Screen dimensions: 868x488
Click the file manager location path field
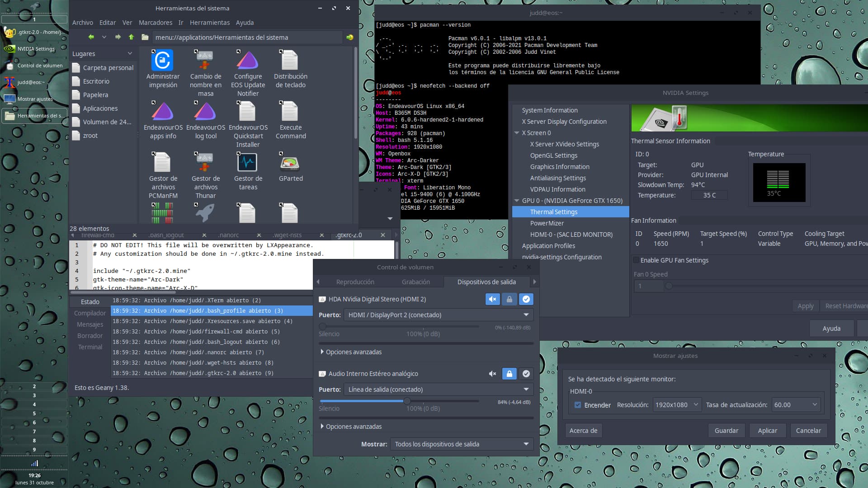coord(247,38)
